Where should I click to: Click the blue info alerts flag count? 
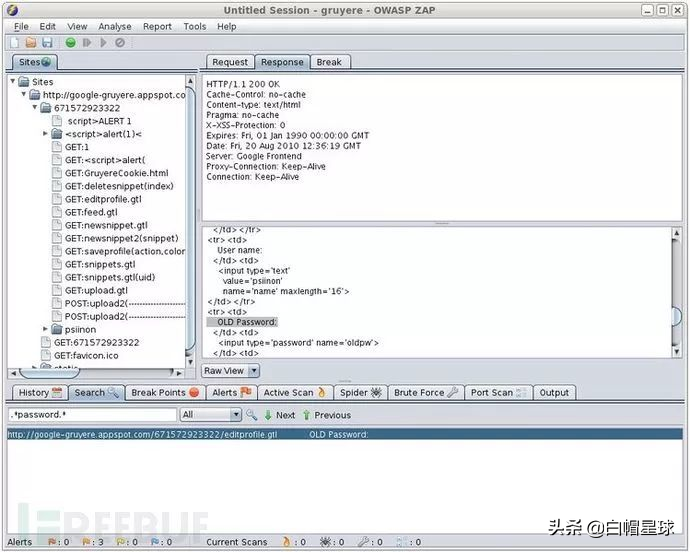[x=161, y=542]
